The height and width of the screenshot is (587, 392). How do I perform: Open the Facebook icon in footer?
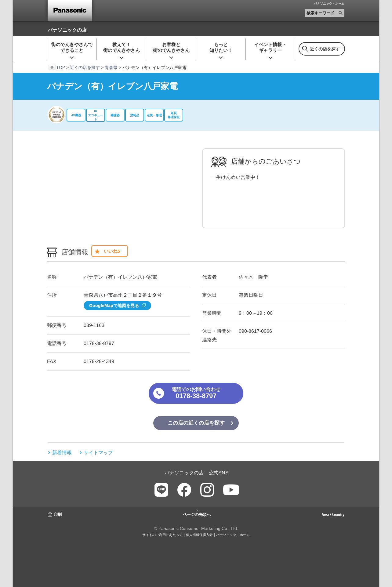click(184, 490)
